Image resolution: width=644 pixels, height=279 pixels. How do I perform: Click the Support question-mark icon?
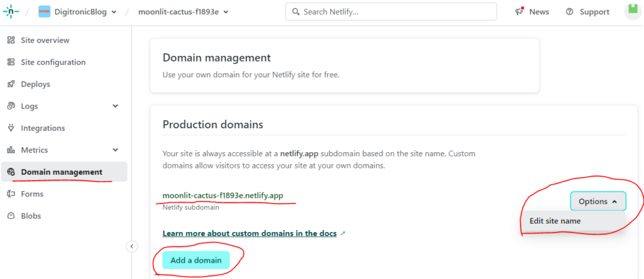(x=569, y=12)
